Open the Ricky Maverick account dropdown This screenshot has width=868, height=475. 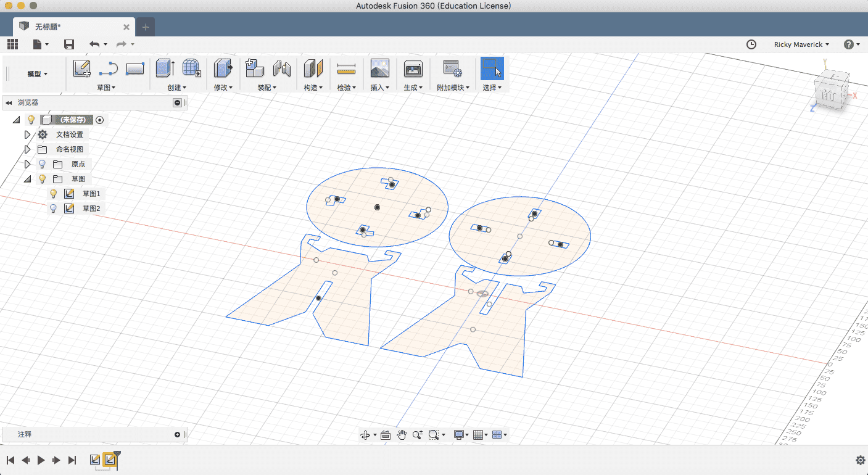801,44
